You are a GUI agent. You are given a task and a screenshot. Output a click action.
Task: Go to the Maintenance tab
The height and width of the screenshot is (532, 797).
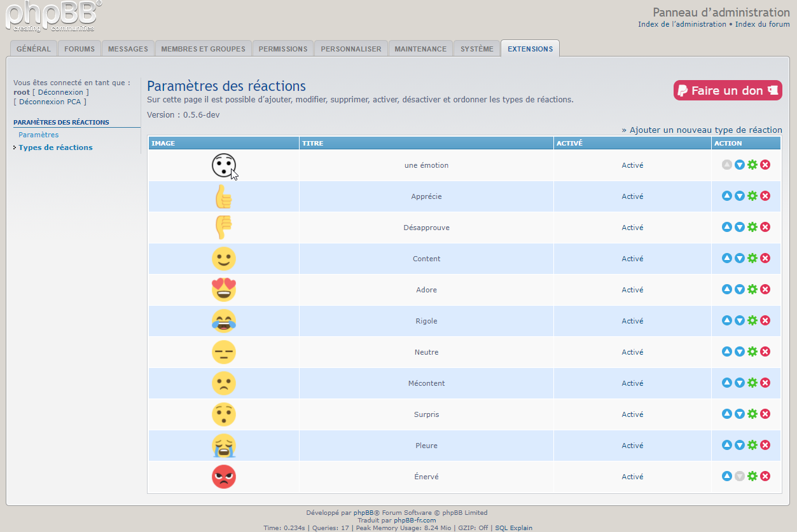pos(420,49)
